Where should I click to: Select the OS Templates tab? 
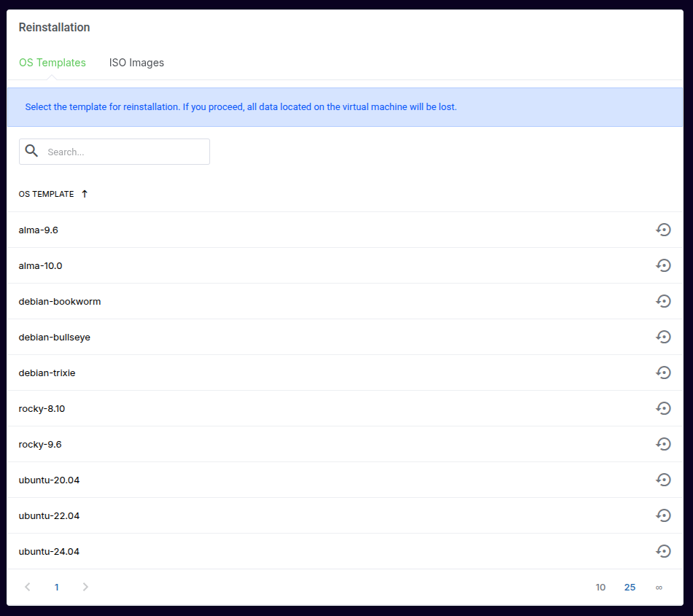[53, 63]
